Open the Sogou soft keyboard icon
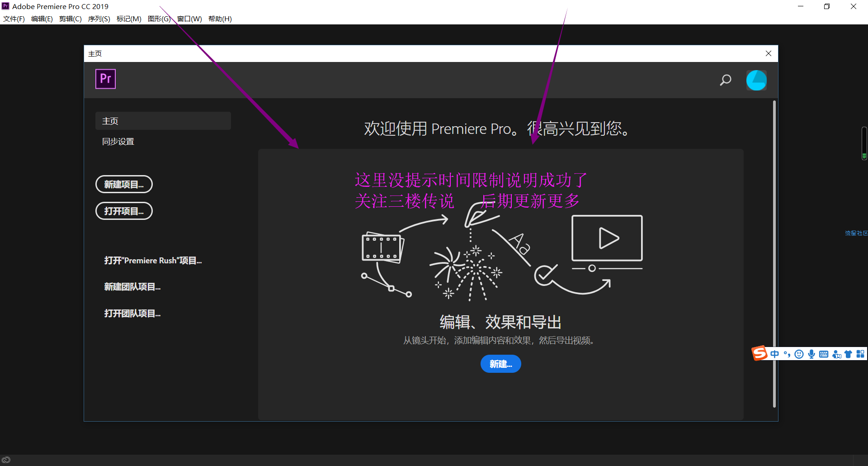Image resolution: width=868 pixels, height=466 pixels. (824, 354)
